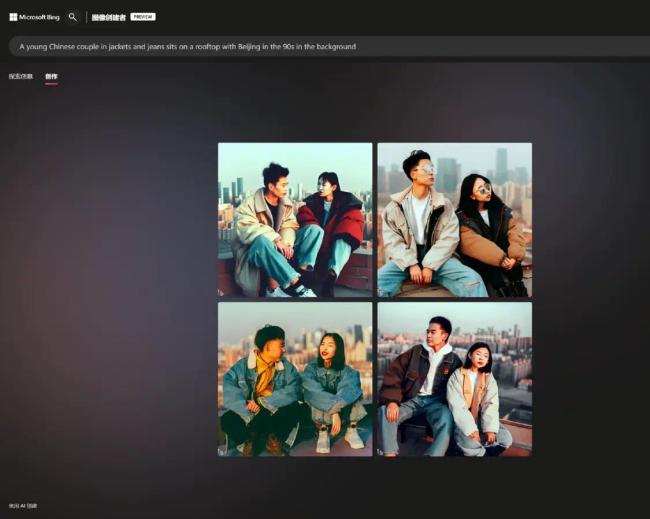Screen dimensions: 650x519
Task: Select the underlined active creations tab
Action: (x=51, y=77)
